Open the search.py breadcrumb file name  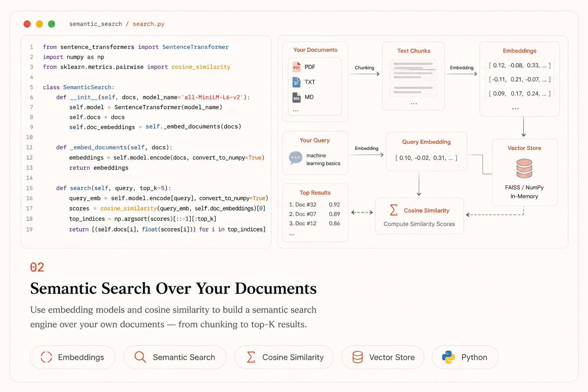pyautogui.click(x=149, y=24)
